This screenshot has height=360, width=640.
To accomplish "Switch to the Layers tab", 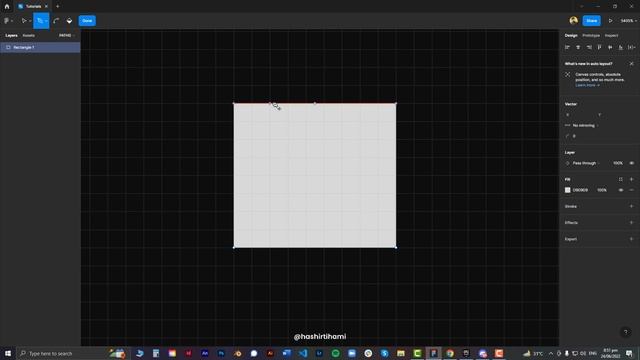I will click(x=11, y=36).
